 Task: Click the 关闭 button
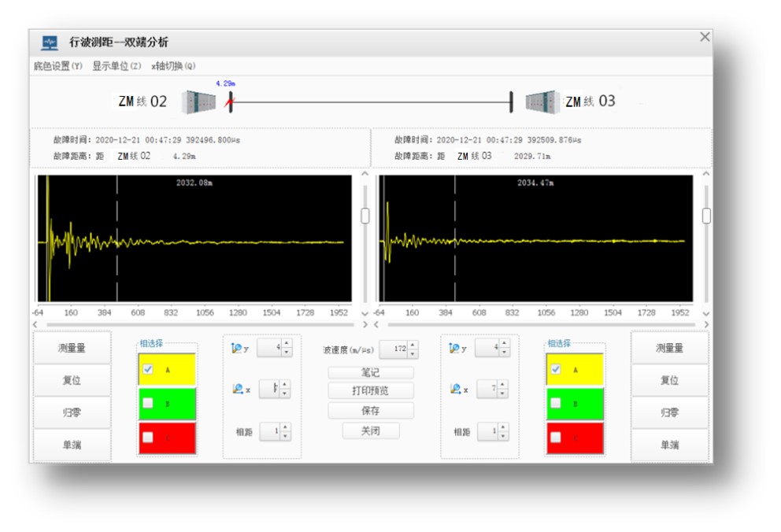coord(371,431)
